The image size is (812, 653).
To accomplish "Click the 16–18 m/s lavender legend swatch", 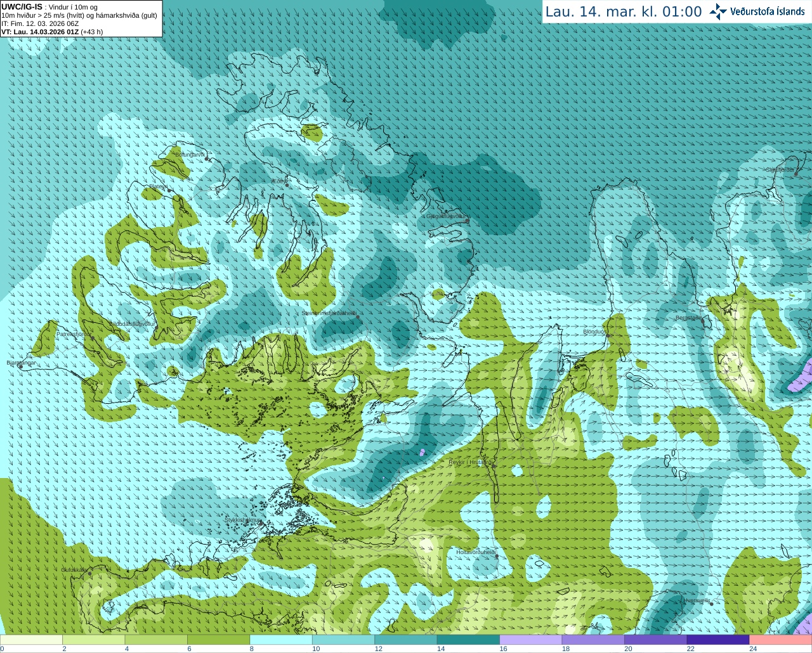I will pyautogui.click(x=531, y=640).
